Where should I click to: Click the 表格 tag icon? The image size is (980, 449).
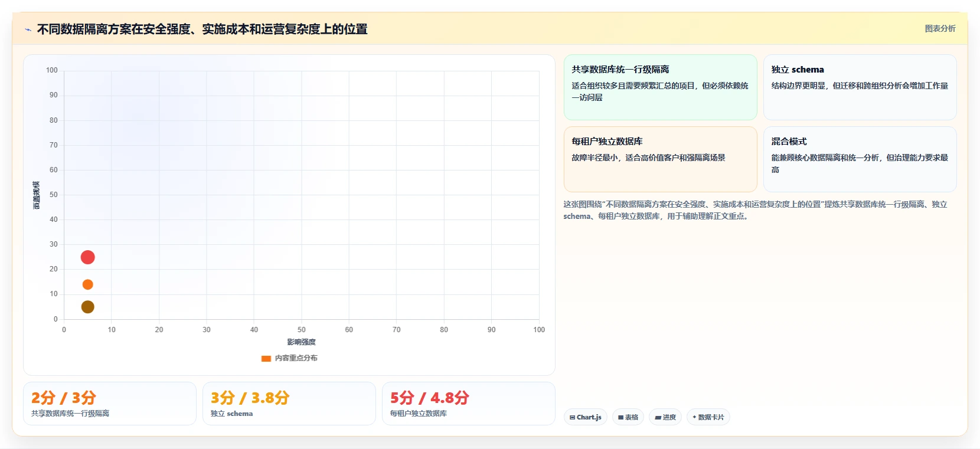click(x=620, y=417)
